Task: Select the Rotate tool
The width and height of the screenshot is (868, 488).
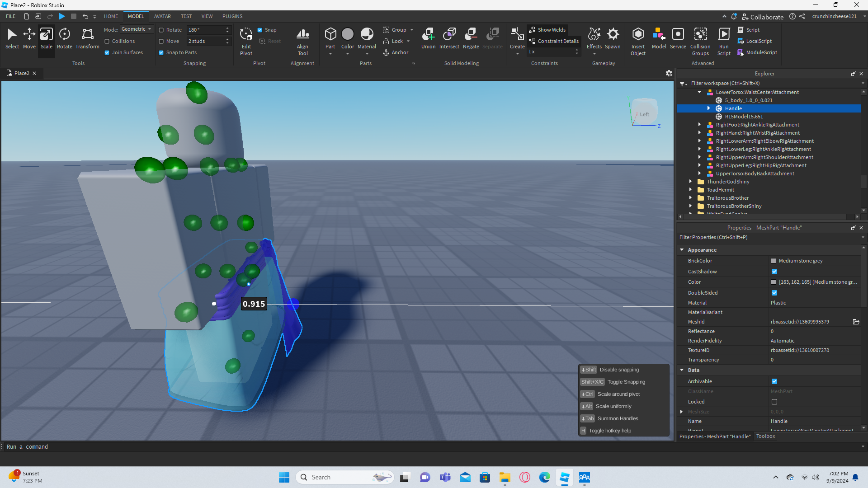Action: coord(64,38)
